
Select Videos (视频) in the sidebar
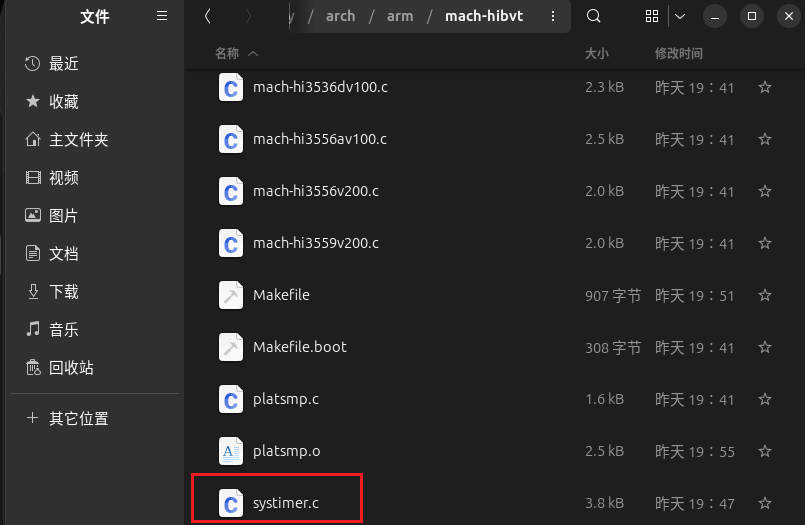tap(64, 178)
